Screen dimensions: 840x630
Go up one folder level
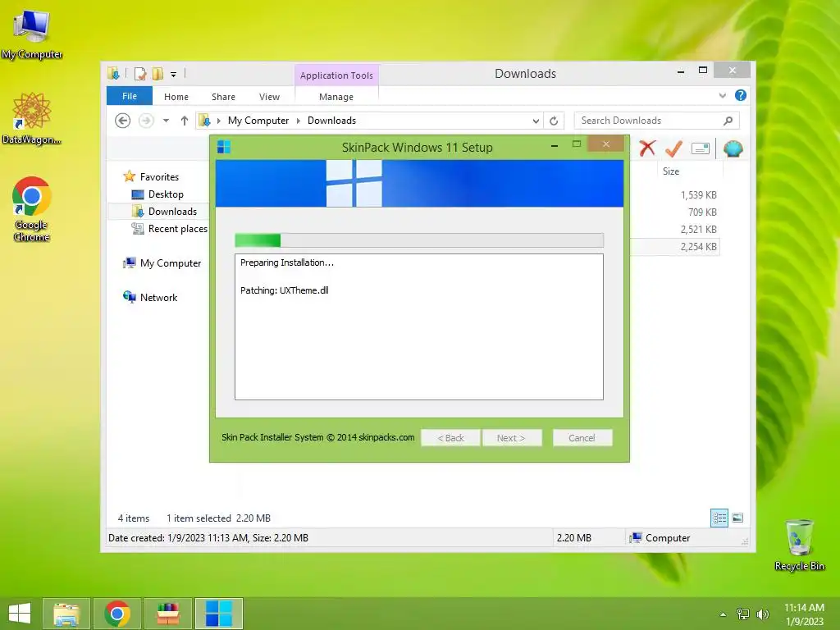pyautogui.click(x=185, y=121)
